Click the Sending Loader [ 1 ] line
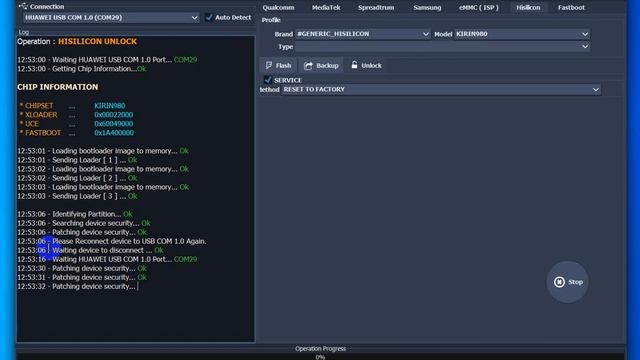640x360 pixels. coord(77,160)
